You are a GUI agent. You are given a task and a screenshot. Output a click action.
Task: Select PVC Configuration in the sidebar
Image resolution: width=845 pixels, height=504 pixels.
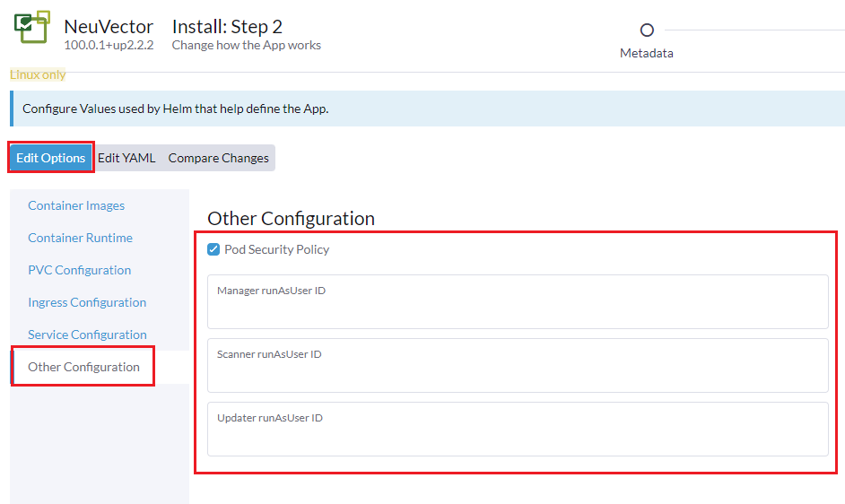79,270
